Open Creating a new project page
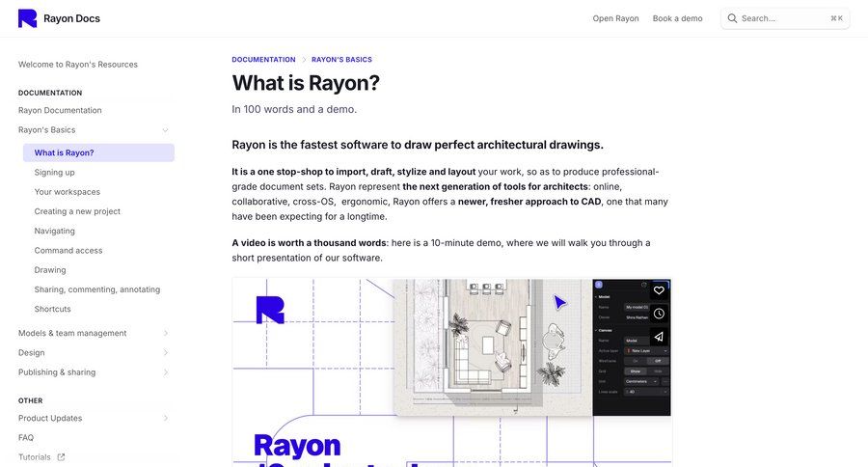This screenshot has width=868, height=467. click(x=77, y=211)
